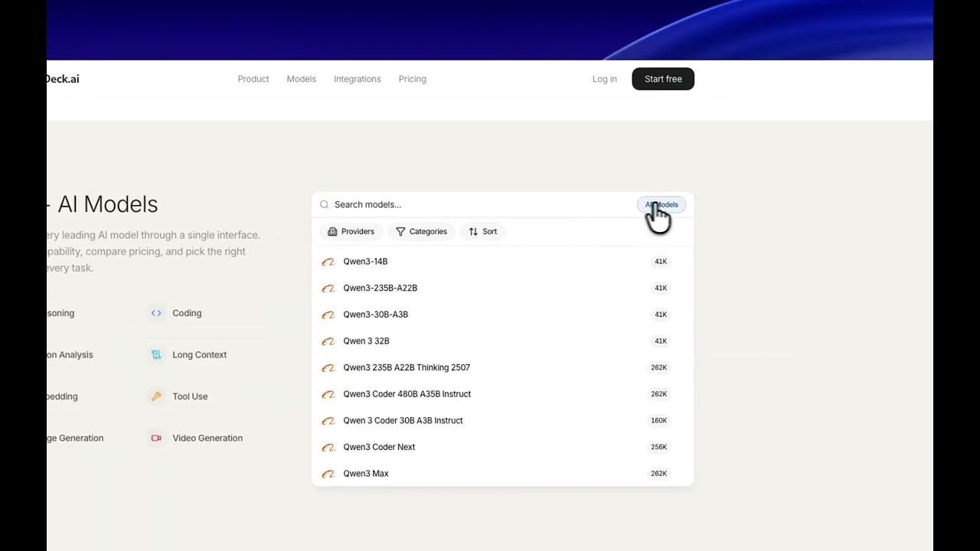Click the Qwen logo beside Qwen3-30B-A3B
The image size is (980, 551).
click(328, 315)
